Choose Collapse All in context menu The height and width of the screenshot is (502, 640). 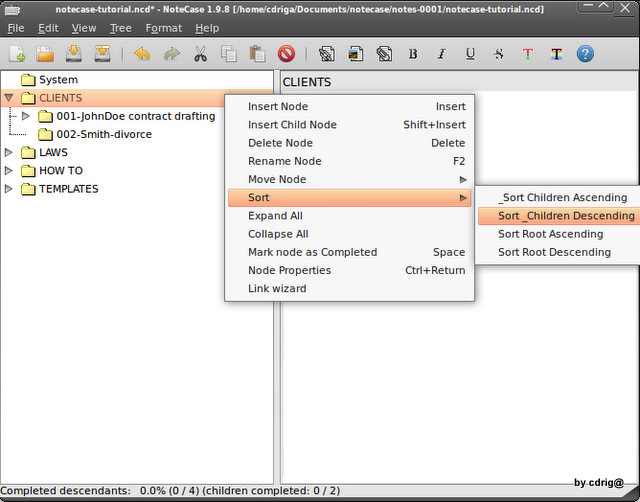click(x=349, y=234)
